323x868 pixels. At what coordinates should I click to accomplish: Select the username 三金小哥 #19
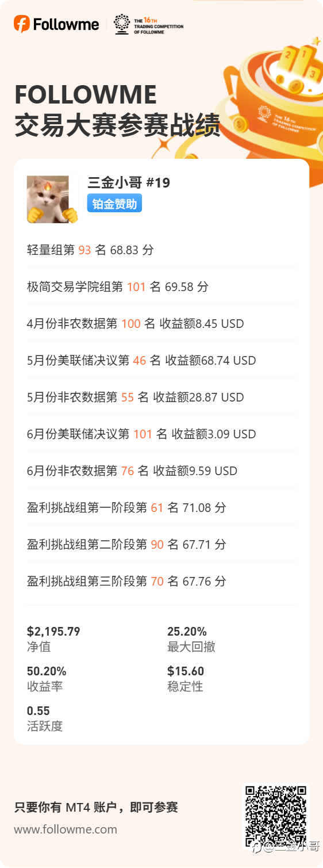129,182
